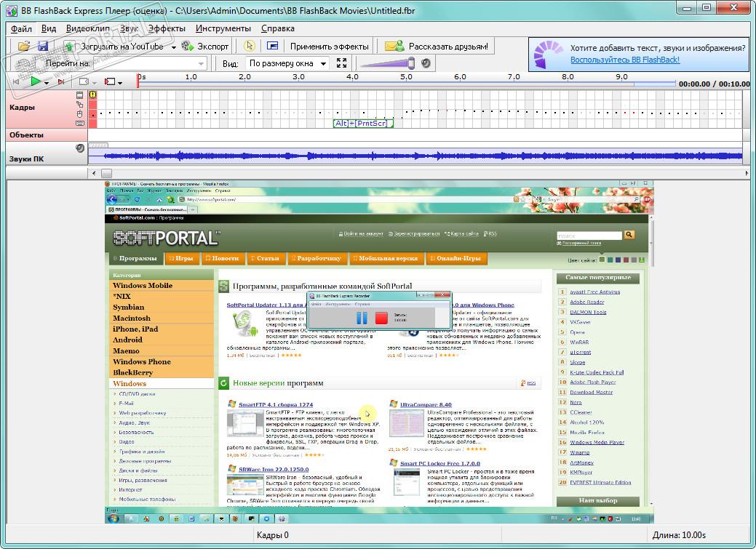Open the Эффекты menu
This screenshot has width=756, height=549.
pos(167,28)
